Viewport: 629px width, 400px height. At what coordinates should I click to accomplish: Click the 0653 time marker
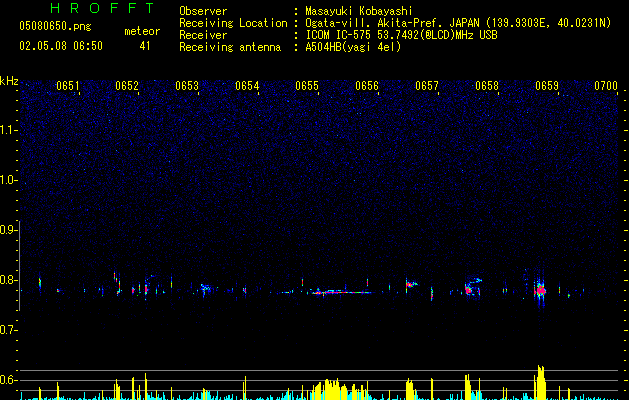click(187, 86)
